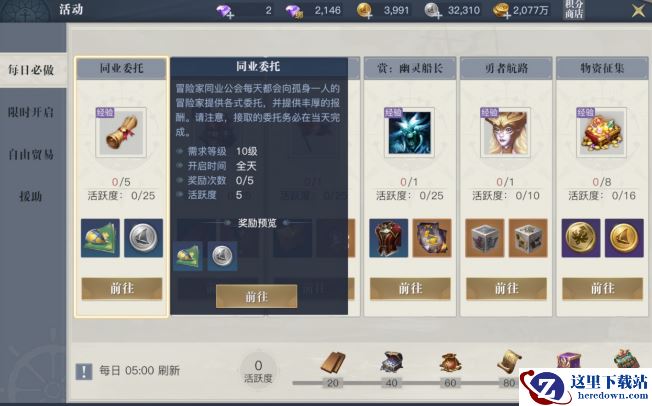Open the 限时开启 tab
652x406 pixels.
pos(31,112)
